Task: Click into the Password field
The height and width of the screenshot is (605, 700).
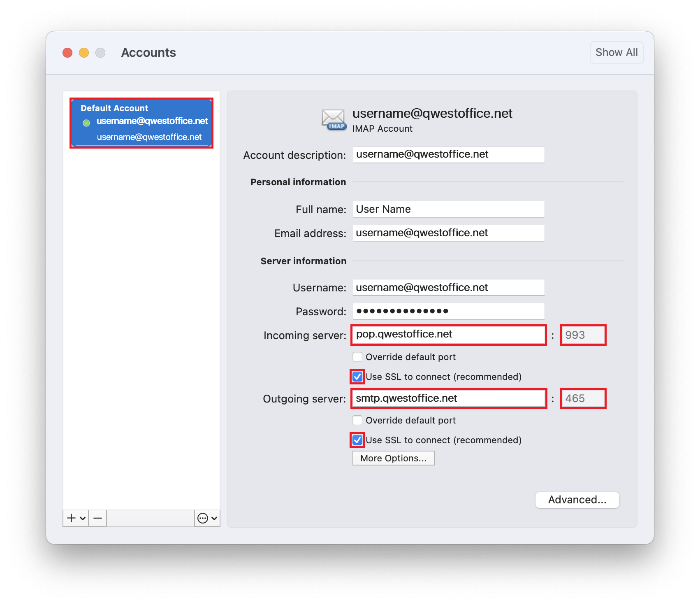Action: (448, 311)
